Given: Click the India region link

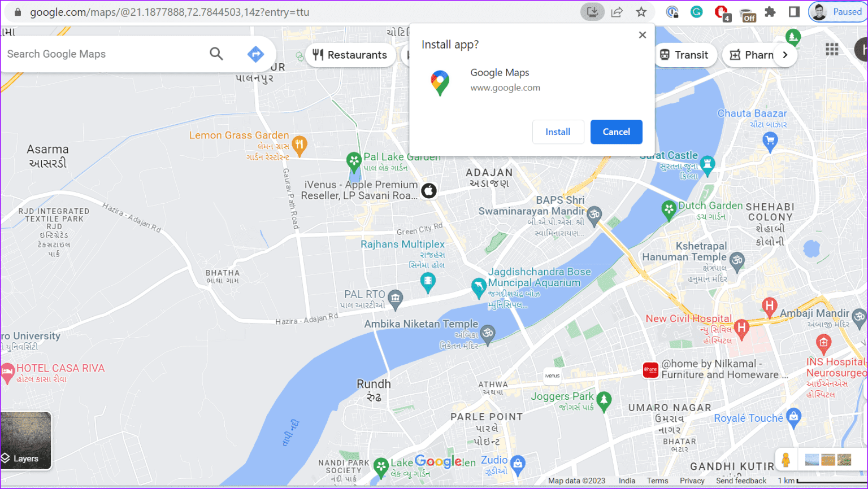Looking at the screenshot, I should [627, 481].
